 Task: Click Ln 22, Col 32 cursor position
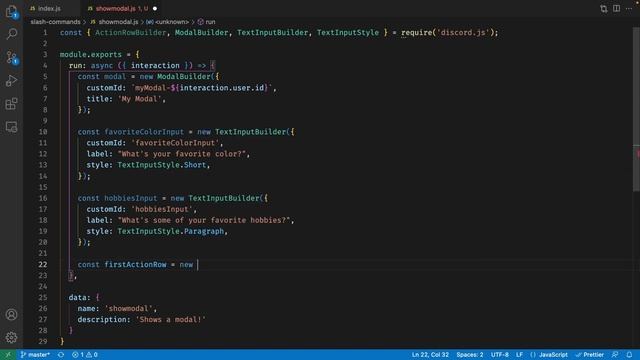430,355
